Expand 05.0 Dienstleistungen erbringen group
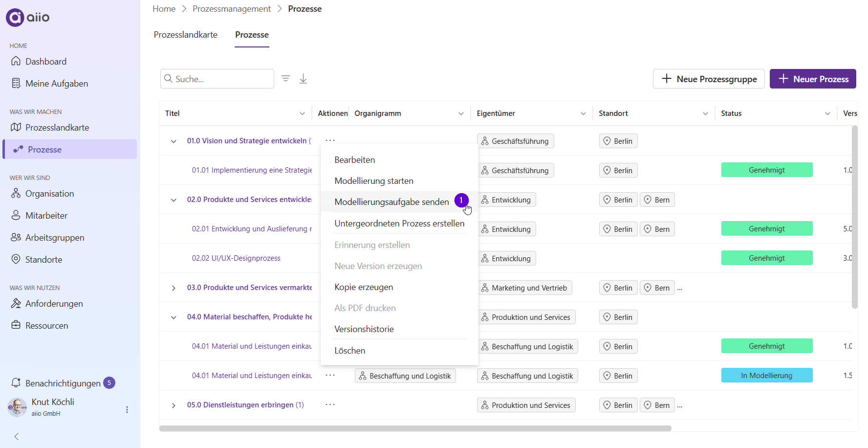This screenshot has width=868, height=448. (x=174, y=405)
